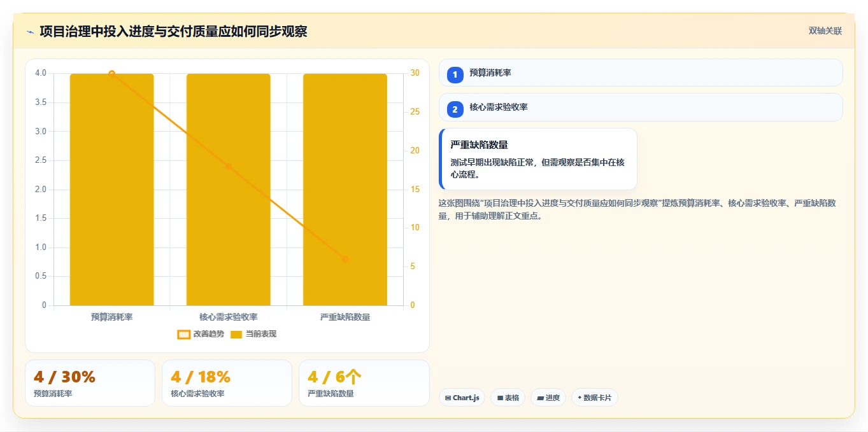Image resolution: width=868 pixels, height=432 pixels.
Task: Click the 进度 tag chip
Action: pos(548,398)
